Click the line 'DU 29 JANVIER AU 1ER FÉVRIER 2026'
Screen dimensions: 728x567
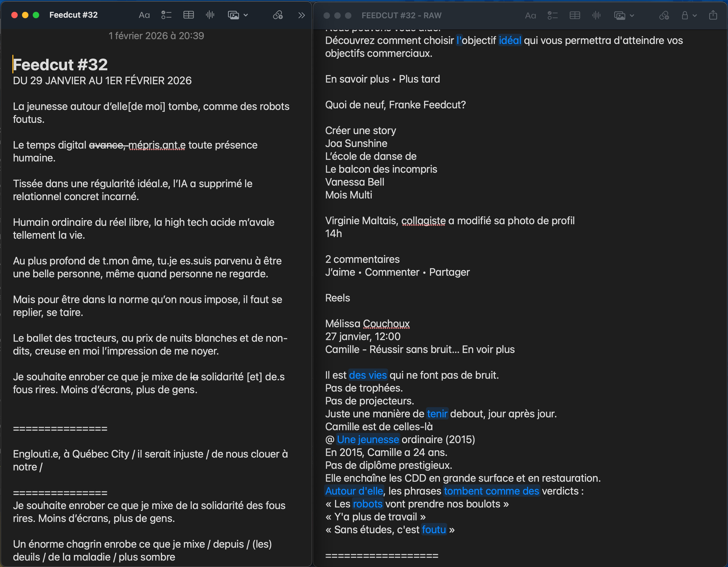tap(102, 81)
